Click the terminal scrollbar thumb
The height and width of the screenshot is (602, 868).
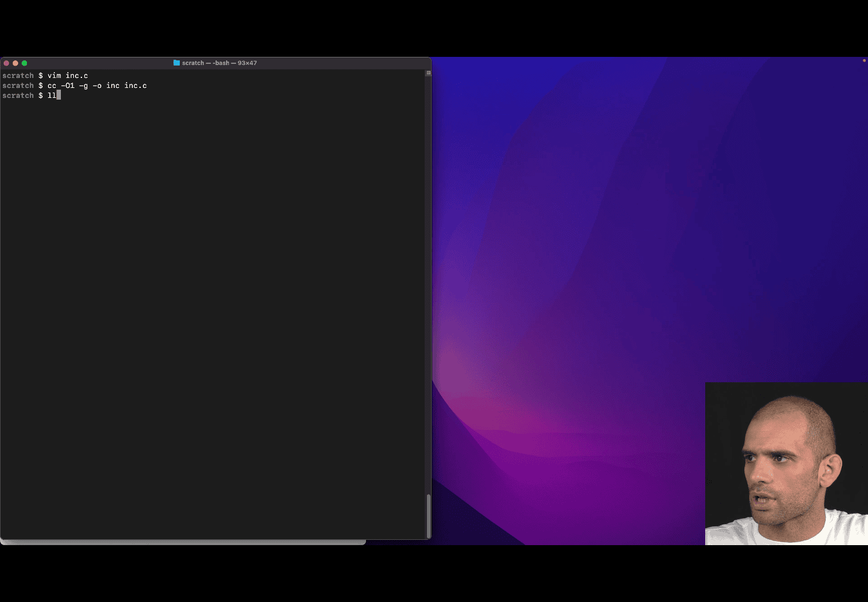click(428, 515)
